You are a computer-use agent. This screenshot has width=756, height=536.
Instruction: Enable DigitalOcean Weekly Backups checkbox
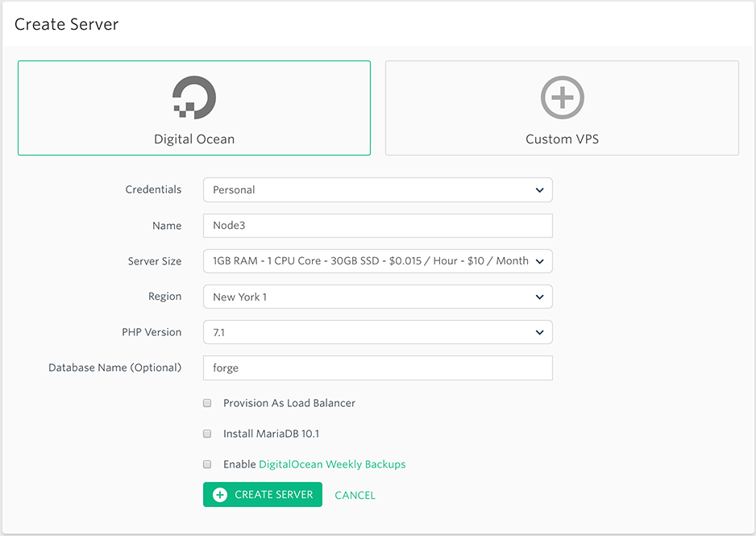[x=207, y=464]
